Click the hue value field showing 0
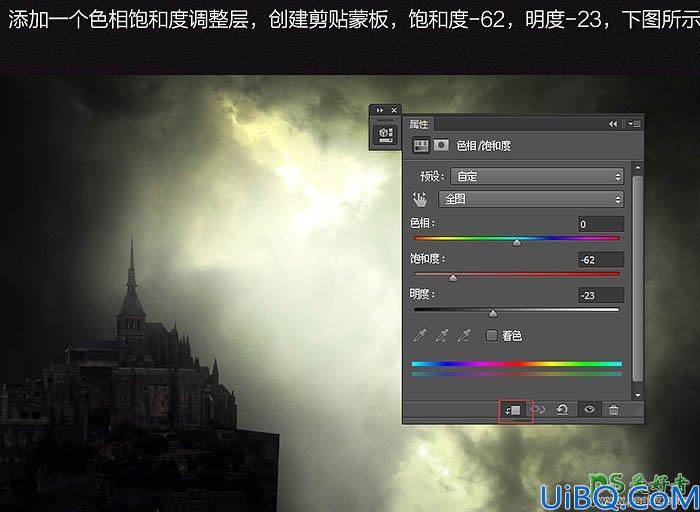This screenshot has height=512, width=700. pyautogui.click(x=600, y=224)
